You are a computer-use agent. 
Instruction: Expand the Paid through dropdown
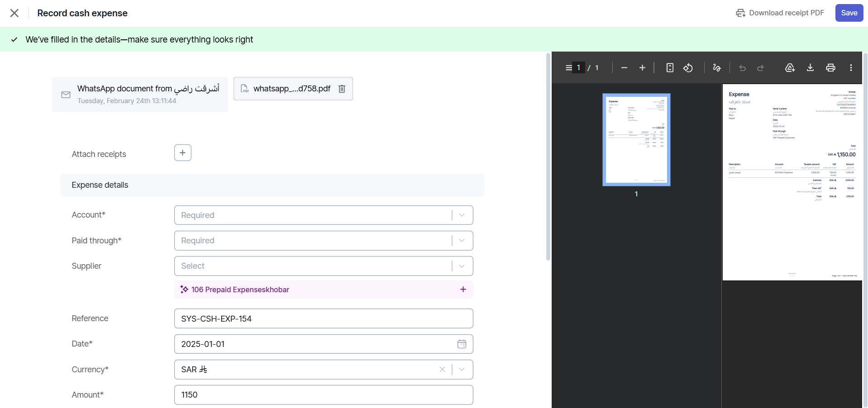462,241
